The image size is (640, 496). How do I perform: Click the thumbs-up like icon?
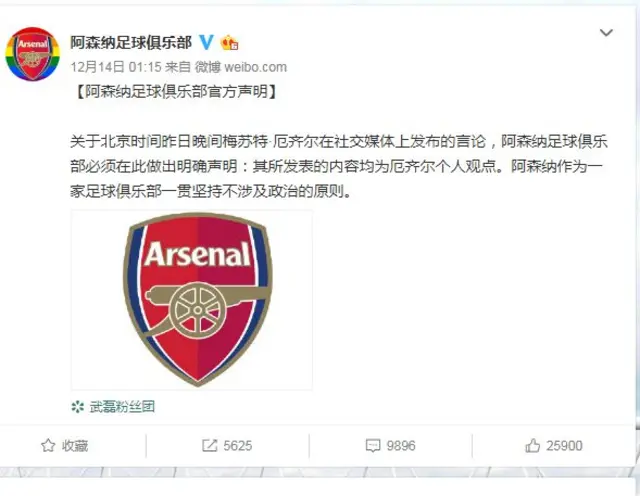tap(532, 445)
